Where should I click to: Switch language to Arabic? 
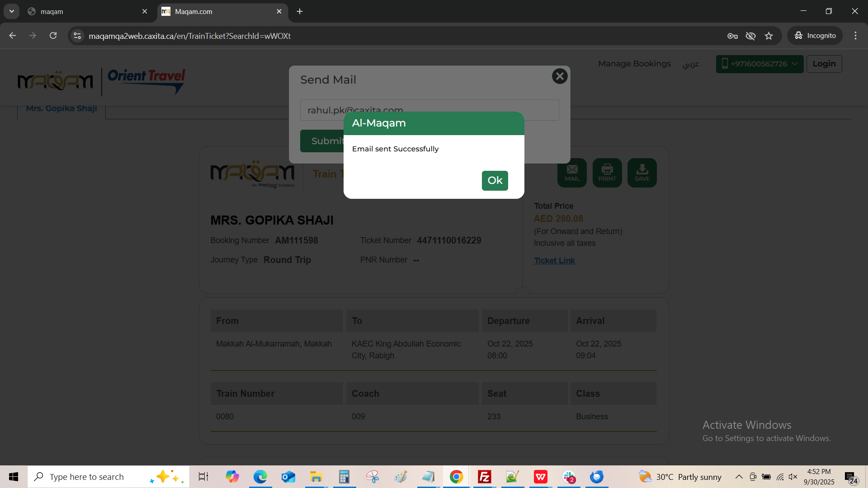point(690,64)
